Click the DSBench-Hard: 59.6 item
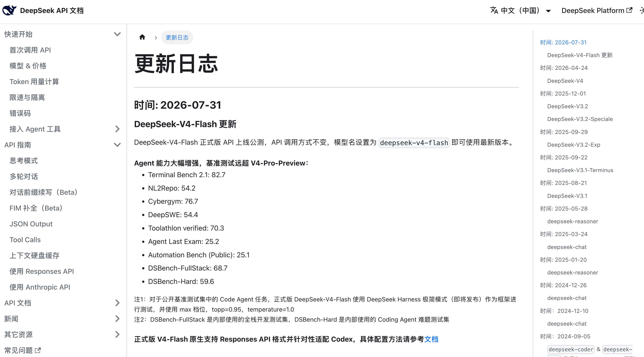The width and height of the screenshot is (644, 357). point(181,282)
